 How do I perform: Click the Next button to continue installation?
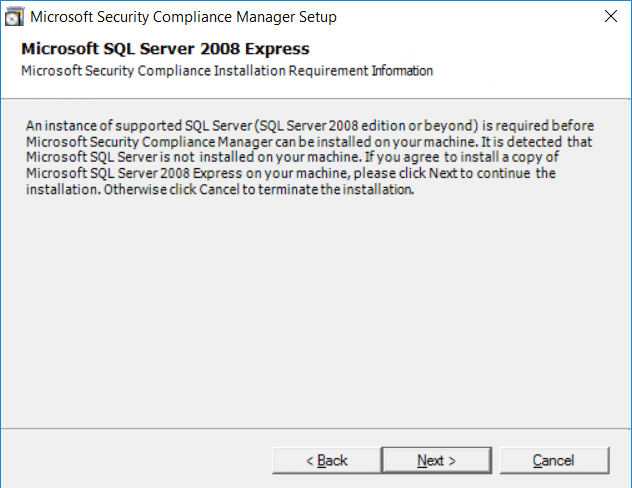coord(437,460)
